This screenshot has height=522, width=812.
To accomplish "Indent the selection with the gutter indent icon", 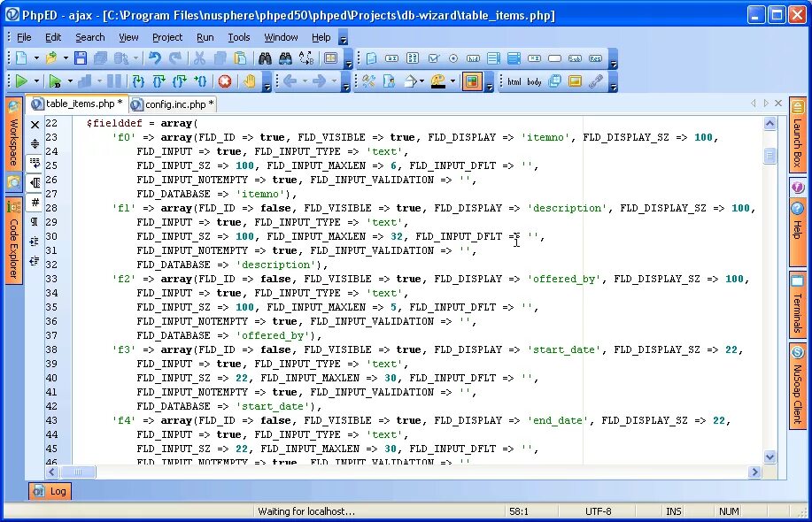I will tap(35, 241).
